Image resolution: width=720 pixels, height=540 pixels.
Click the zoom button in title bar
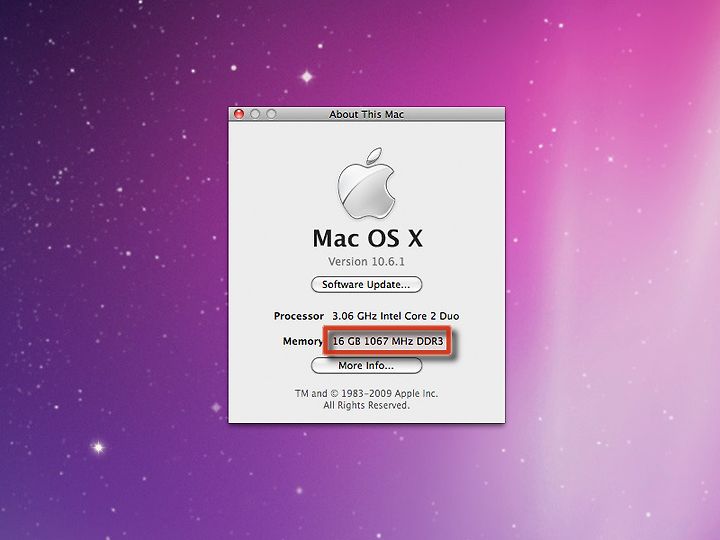(271, 114)
